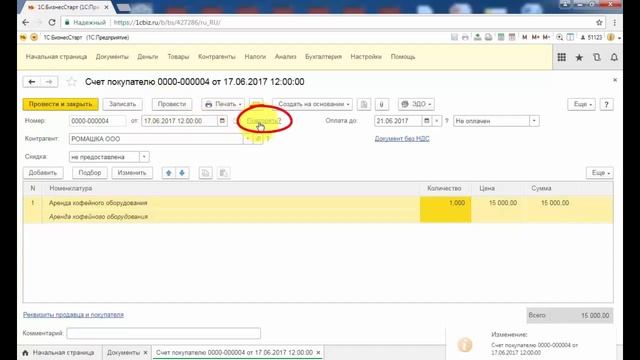
Task: Expand the ЭДО dropdown button
Action: 416,104
